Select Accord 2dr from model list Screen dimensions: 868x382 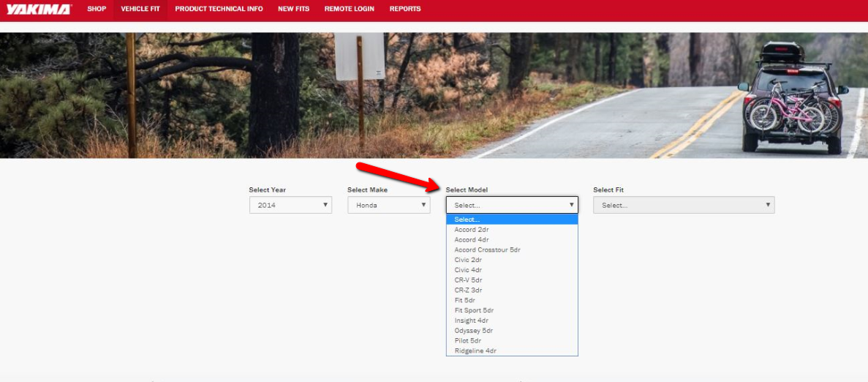point(512,229)
